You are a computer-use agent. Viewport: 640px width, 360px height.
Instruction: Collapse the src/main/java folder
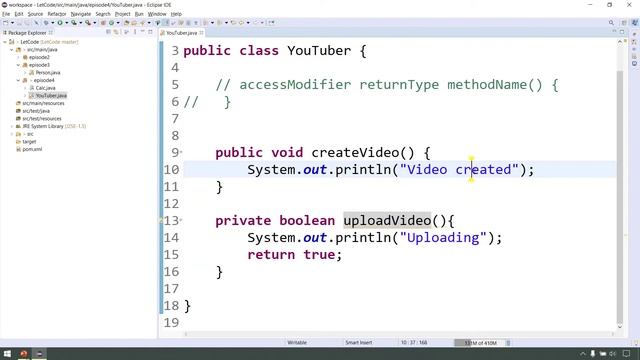(12, 49)
